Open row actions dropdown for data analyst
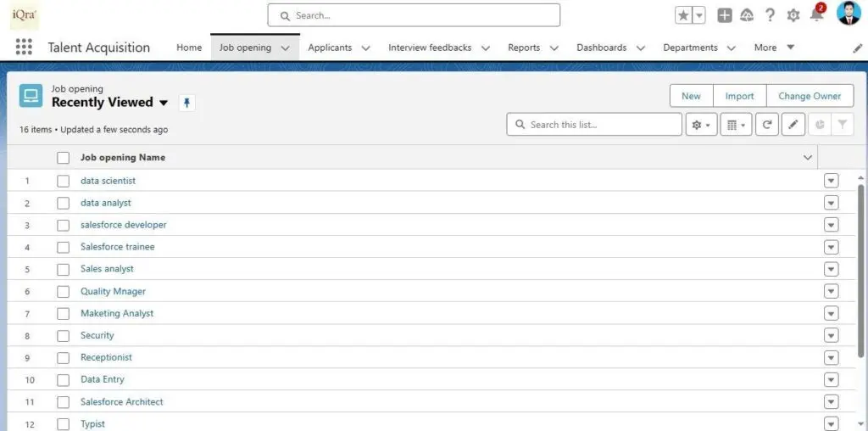868x431 pixels. (831, 203)
